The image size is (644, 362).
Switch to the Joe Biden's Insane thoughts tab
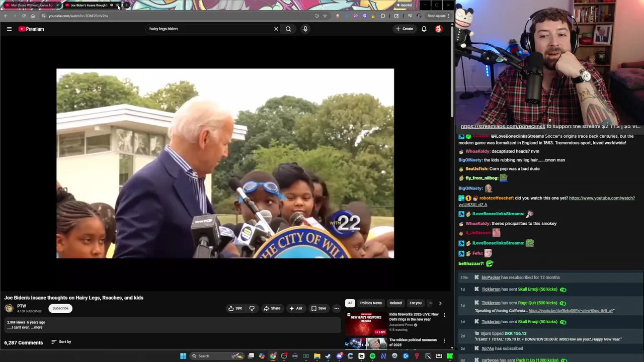[x=89, y=5]
